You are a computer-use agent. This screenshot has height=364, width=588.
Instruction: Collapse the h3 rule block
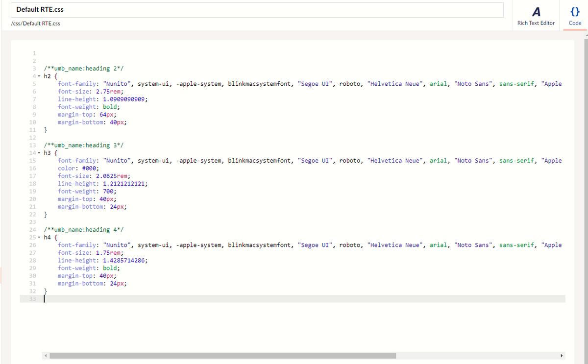tap(38, 152)
